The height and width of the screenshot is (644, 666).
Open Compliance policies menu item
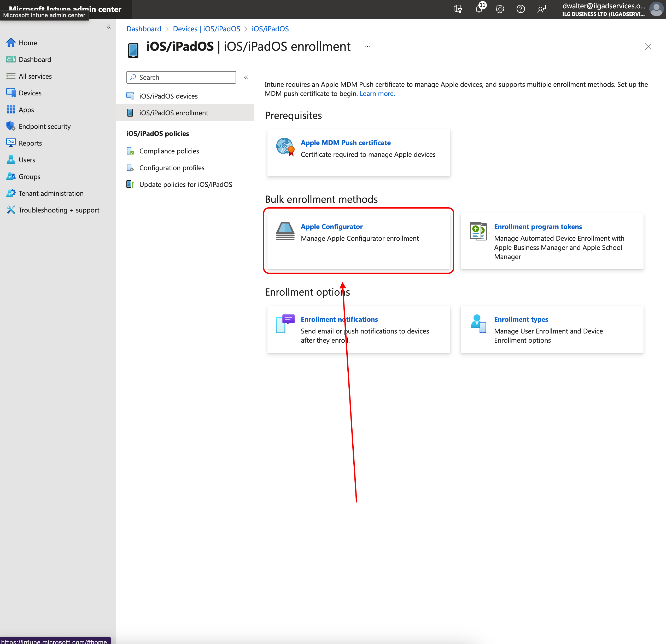tap(169, 151)
